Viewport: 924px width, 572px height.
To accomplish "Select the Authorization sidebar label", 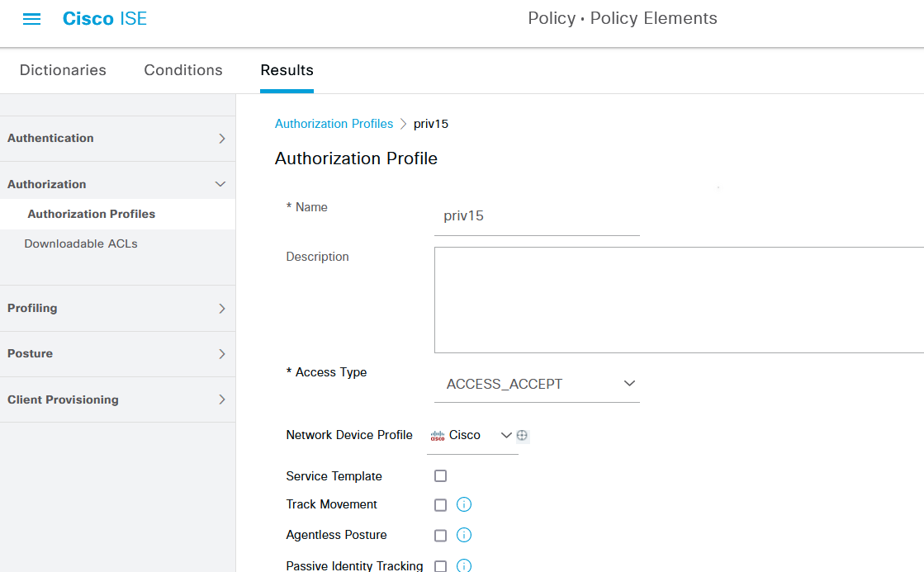I will tap(46, 184).
